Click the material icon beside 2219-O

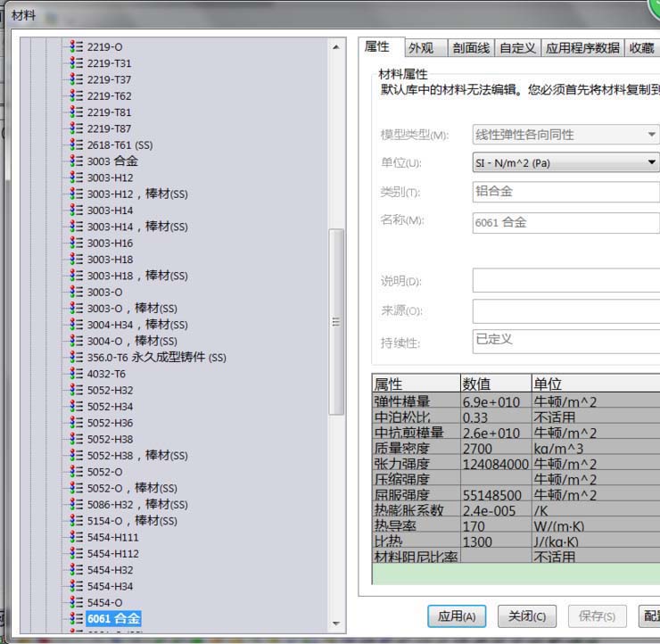[77, 47]
